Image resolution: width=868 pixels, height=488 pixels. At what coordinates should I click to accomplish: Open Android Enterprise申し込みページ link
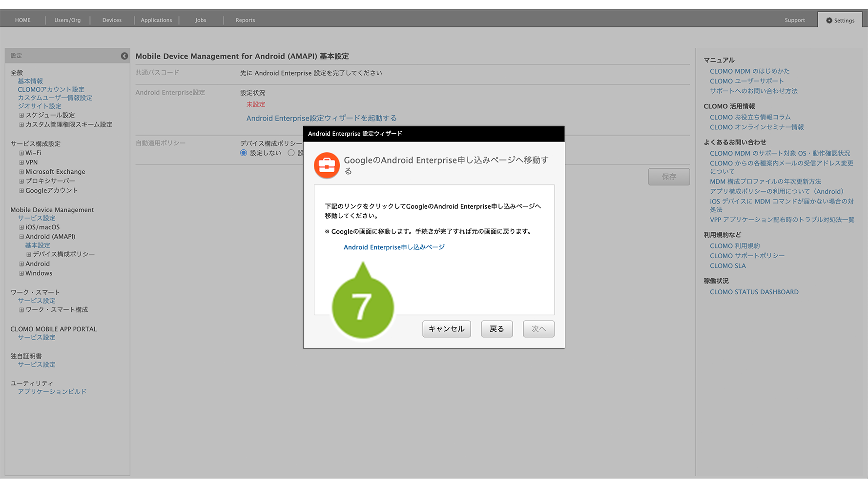[x=394, y=247]
